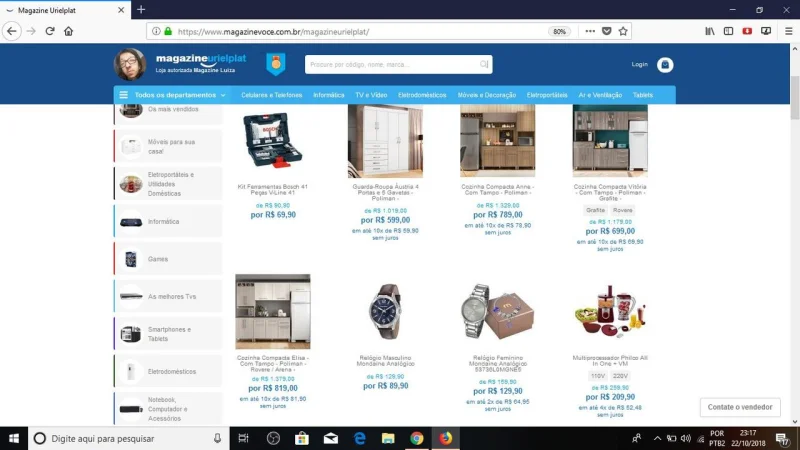The height and width of the screenshot is (450, 800).
Task: Click the medal badge icon in header
Action: tap(276, 64)
